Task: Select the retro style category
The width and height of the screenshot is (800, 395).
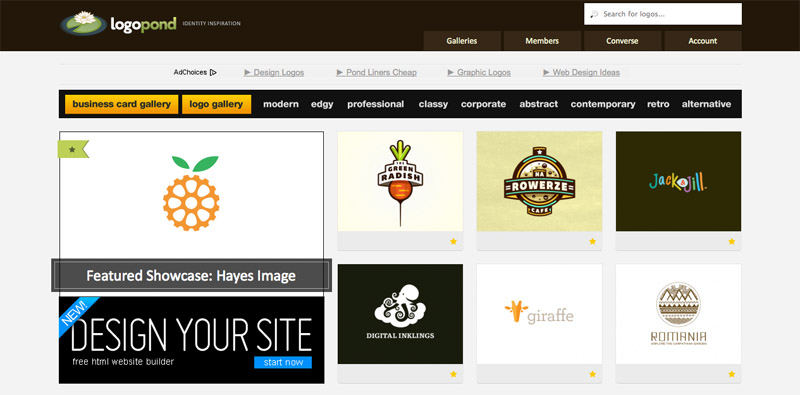Action: (658, 104)
